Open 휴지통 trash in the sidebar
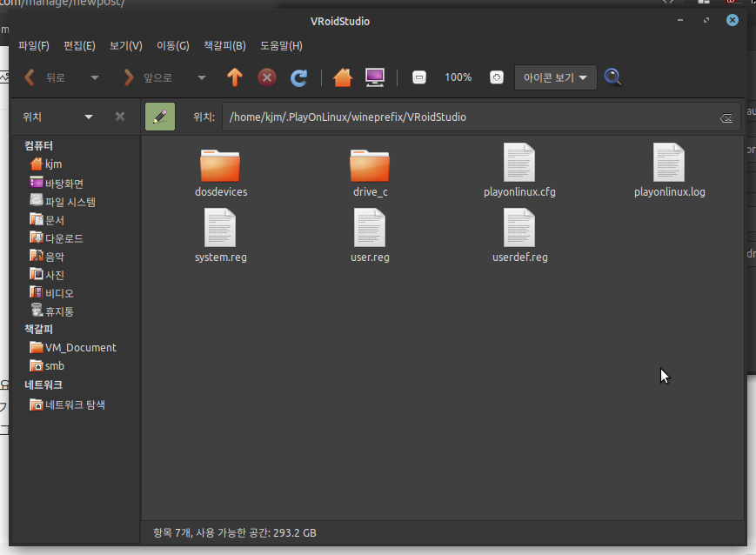This screenshot has height=555, width=756. point(52,311)
